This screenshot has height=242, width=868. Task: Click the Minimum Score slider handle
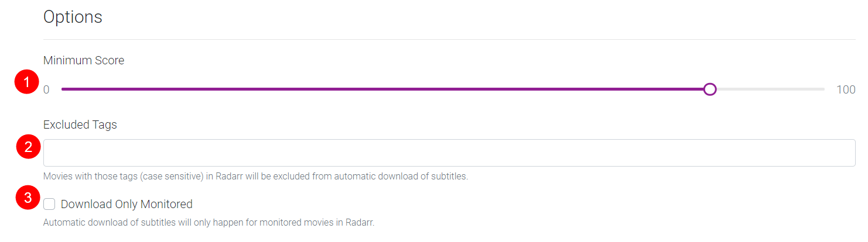coord(709,89)
